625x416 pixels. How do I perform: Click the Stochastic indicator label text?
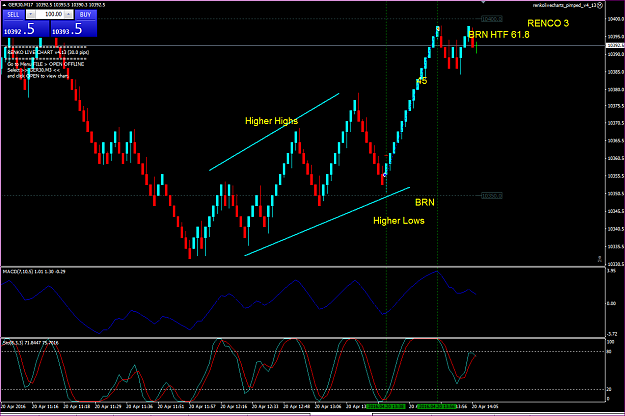click(x=31, y=343)
